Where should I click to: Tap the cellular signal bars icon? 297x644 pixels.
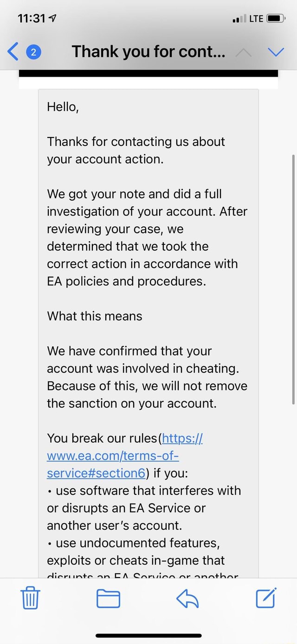tap(238, 19)
